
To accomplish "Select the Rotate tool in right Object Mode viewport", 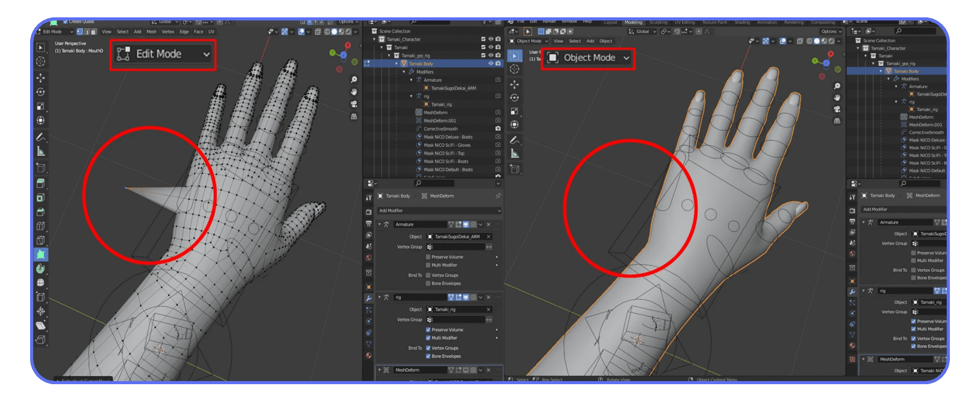I will 514,98.
